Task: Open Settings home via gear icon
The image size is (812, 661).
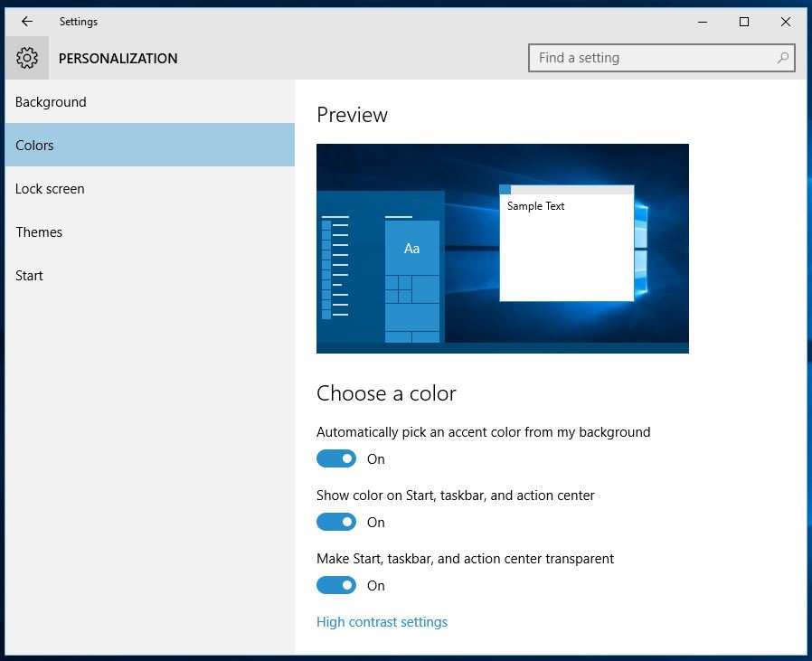Action: [x=27, y=58]
